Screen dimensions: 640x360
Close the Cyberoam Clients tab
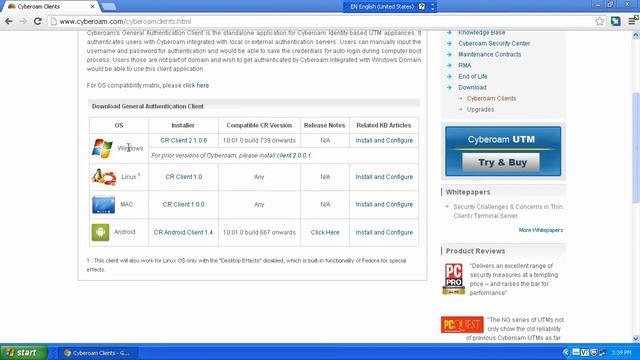click(93, 7)
